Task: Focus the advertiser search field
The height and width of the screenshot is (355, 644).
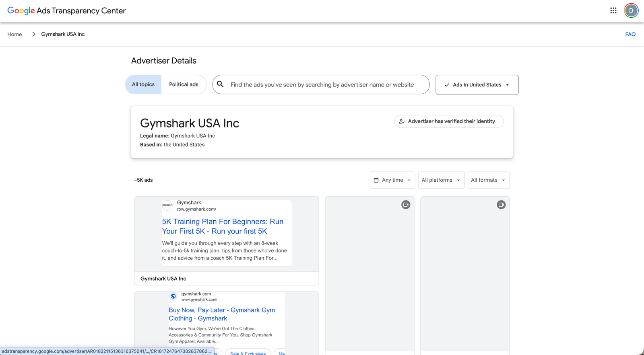Action: [x=321, y=84]
